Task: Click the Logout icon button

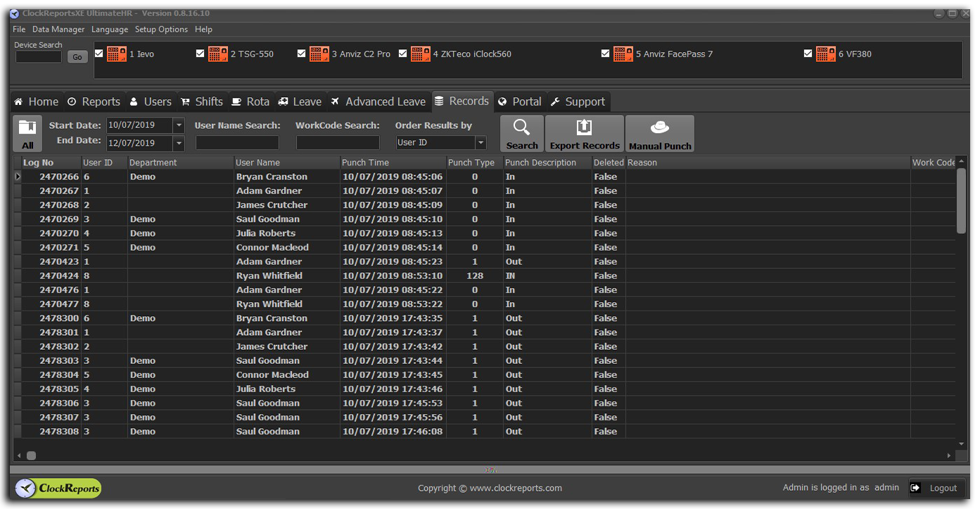Action: click(x=915, y=488)
